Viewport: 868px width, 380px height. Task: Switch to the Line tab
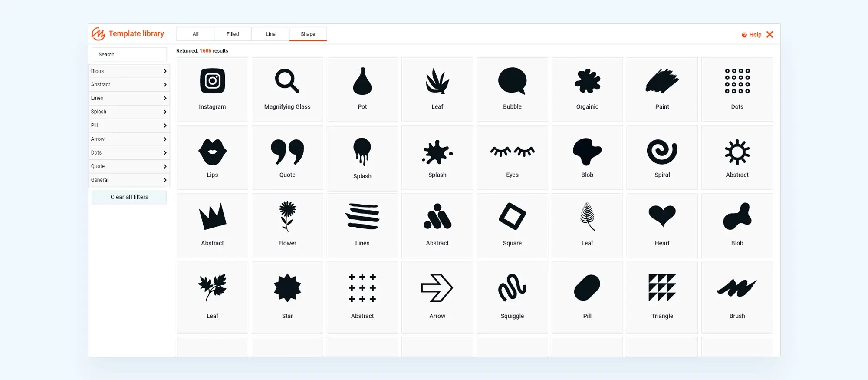pos(270,34)
